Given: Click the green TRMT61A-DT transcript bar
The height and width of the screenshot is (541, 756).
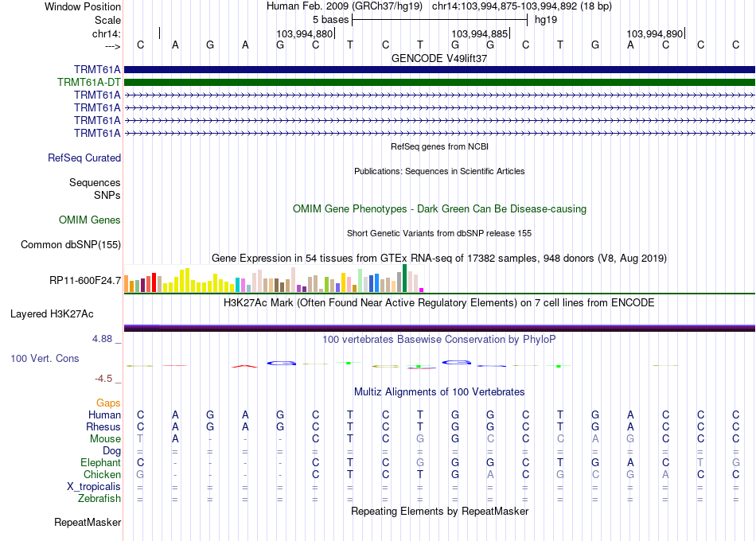Looking at the screenshot, I should 439,83.
